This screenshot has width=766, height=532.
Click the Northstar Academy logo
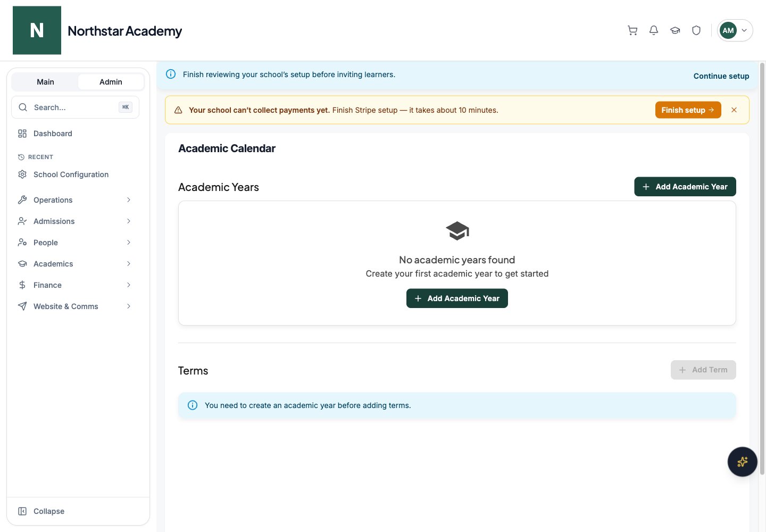[x=37, y=30]
